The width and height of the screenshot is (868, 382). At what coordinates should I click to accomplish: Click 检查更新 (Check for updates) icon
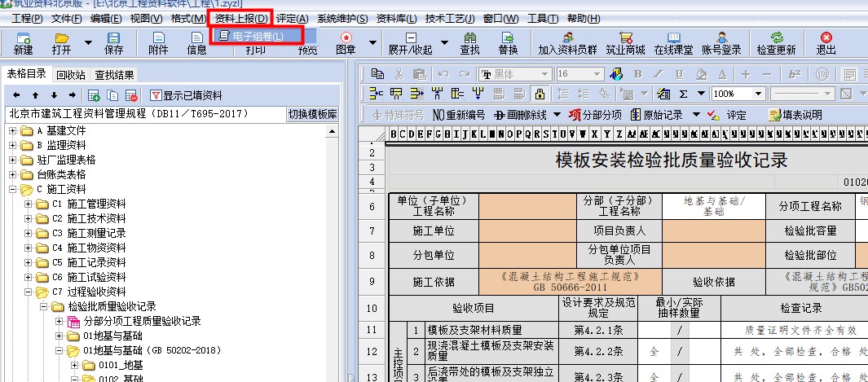(776, 42)
